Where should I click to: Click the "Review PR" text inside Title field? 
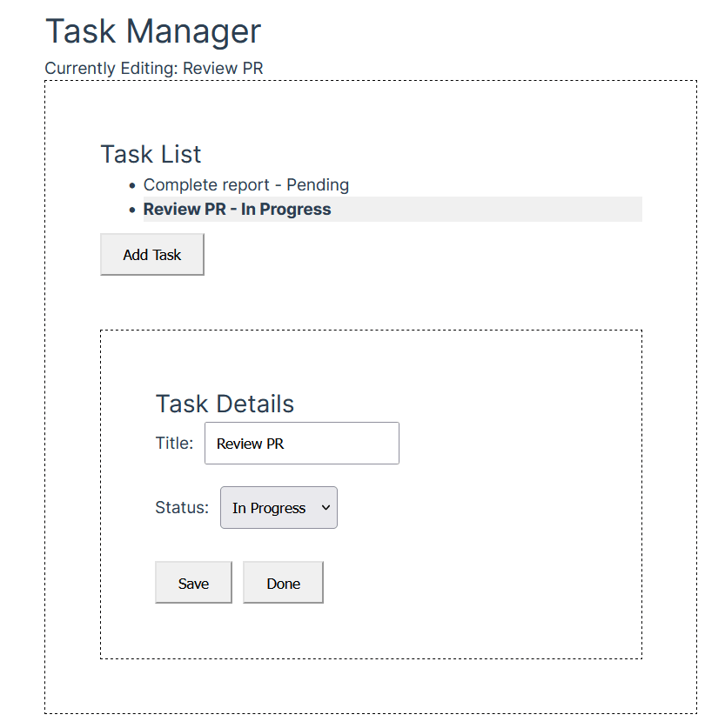tap(251, 444)
